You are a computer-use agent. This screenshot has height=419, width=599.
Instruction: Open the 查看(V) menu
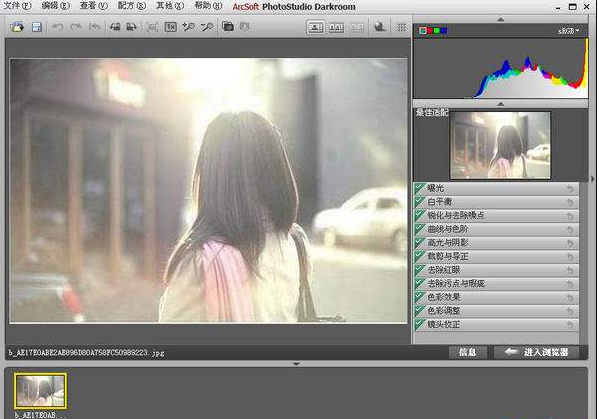pyautogui.click(x=94, y=6)
